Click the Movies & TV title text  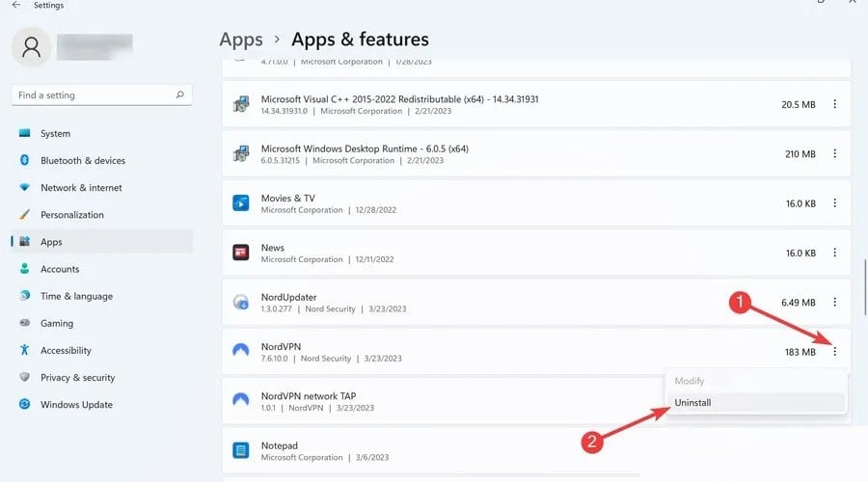[x=287, y=199]
